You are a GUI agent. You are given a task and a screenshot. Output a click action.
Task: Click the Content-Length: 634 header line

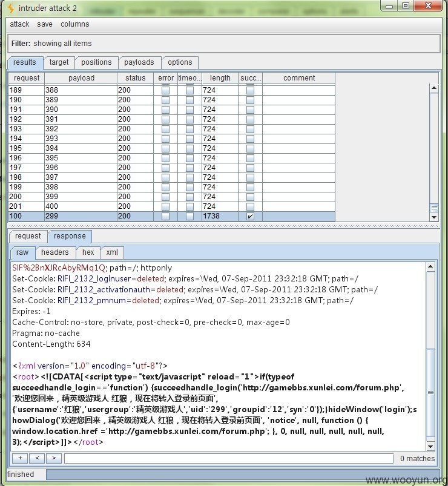click(x=51, y=344)
